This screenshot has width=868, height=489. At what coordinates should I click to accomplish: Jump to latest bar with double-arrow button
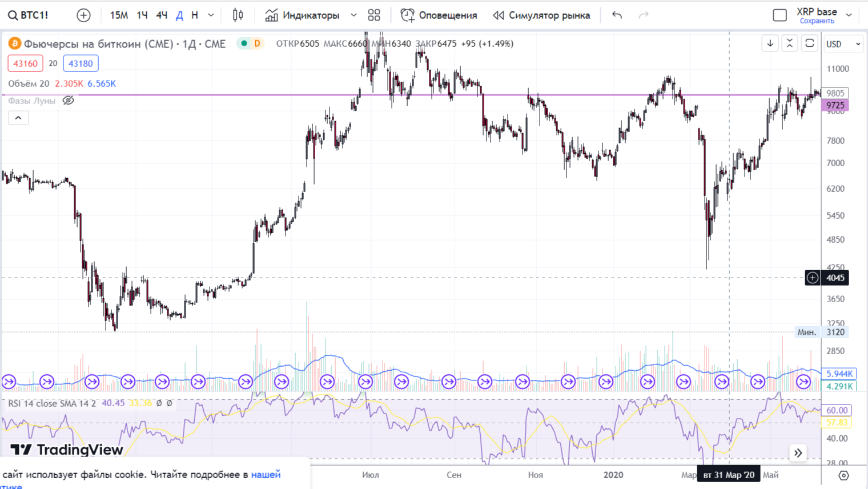[798, 453]
